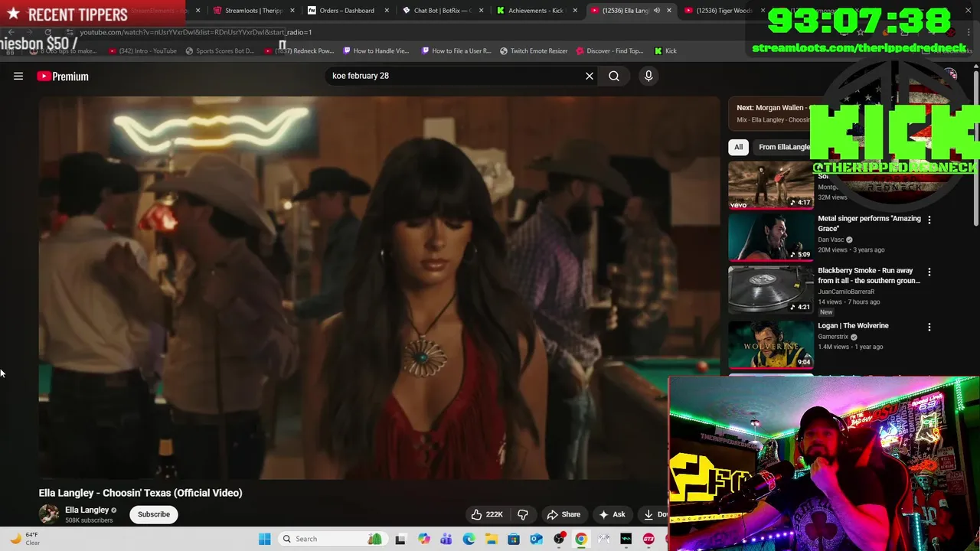This screenshot has height=551, width=980.
Task: Clear the search text with the X
Action: [x=590, y=76]
